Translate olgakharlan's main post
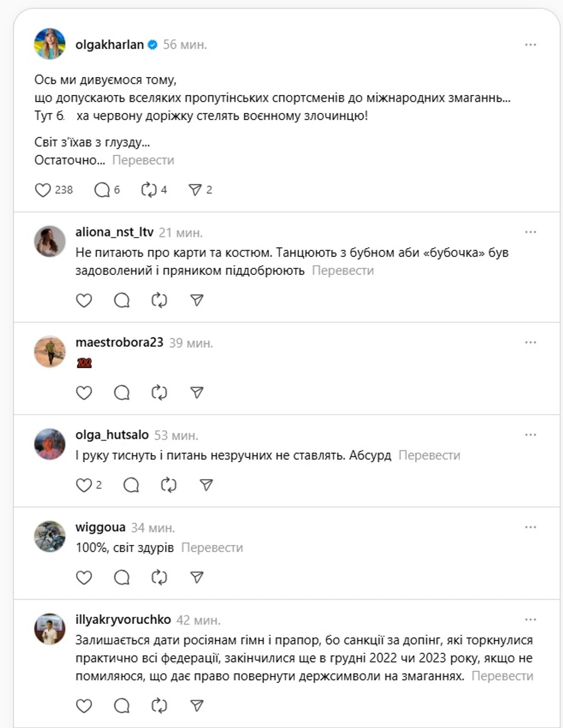The width and height of the screenshot is (563, 728). [x=143, y=160]
